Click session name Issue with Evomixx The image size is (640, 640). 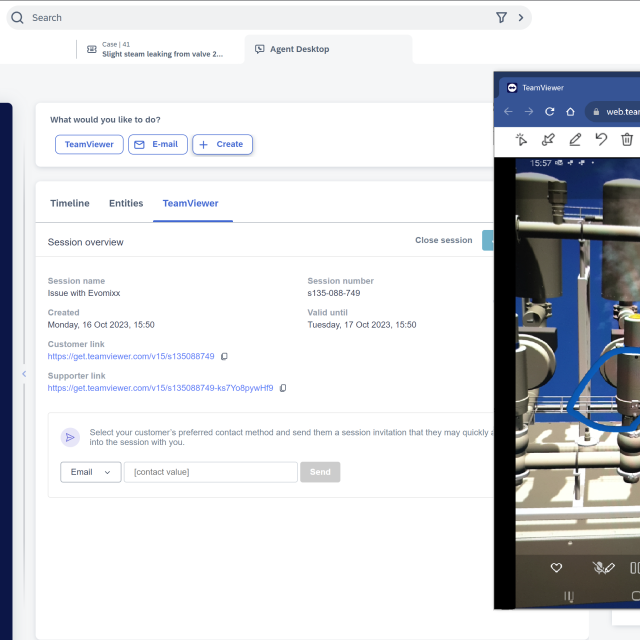84,293
